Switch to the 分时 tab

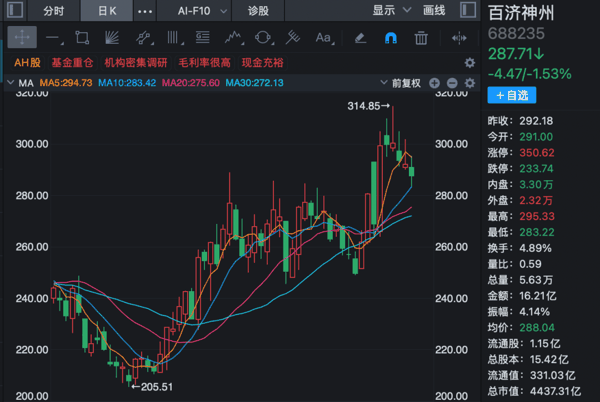point(53,11)
